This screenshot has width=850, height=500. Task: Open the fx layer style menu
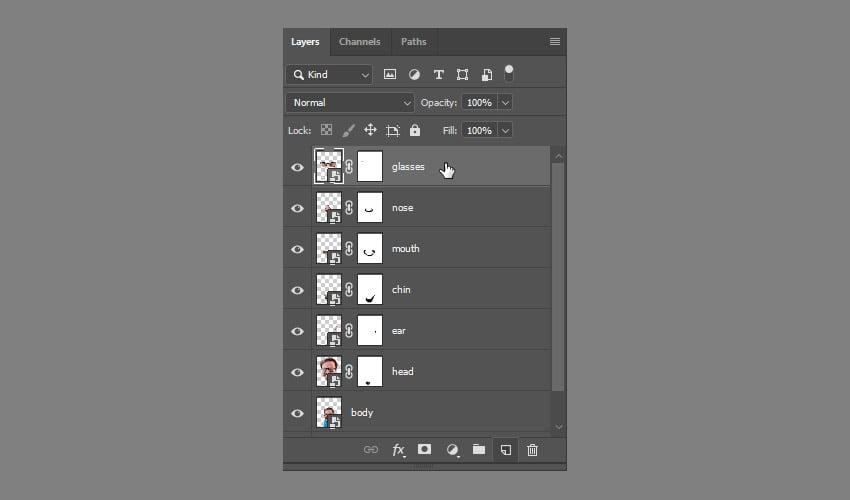[x=398, y=450]
